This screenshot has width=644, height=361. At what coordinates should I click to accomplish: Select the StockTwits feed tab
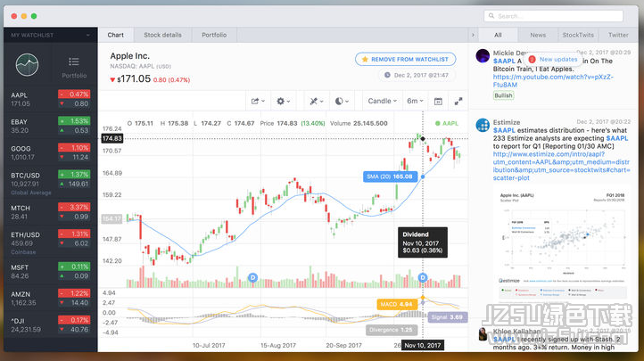click(x=578, y=36)
